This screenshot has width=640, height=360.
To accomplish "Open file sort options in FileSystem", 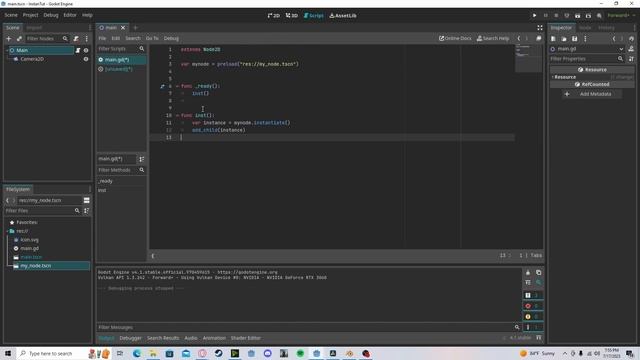I will (x=87, y=211).
